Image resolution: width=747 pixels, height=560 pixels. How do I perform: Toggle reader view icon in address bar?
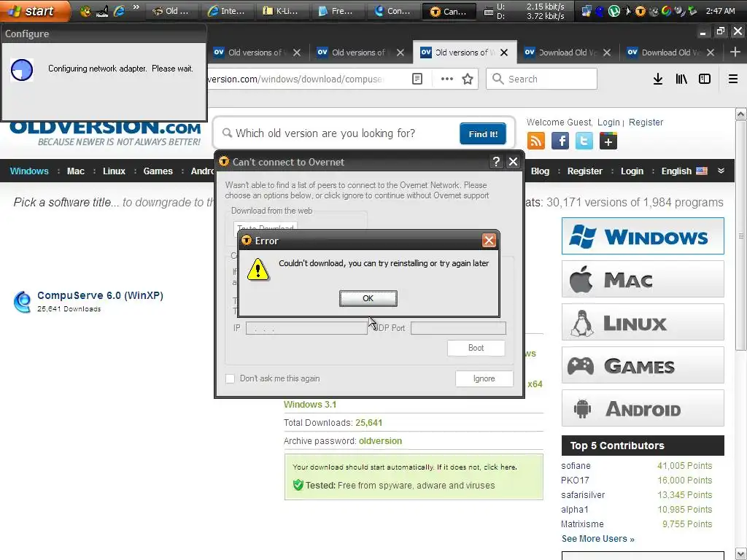tap(417, 79)
